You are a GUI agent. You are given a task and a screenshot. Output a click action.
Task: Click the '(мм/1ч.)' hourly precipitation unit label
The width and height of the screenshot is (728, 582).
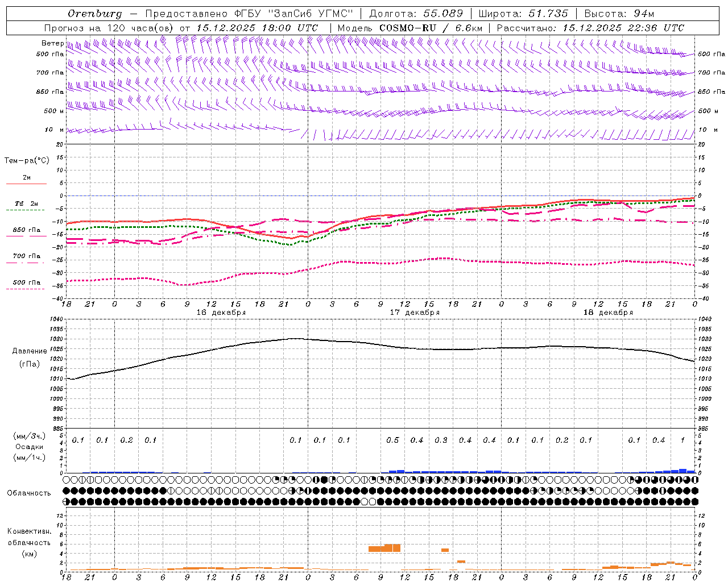coord(29,458)
